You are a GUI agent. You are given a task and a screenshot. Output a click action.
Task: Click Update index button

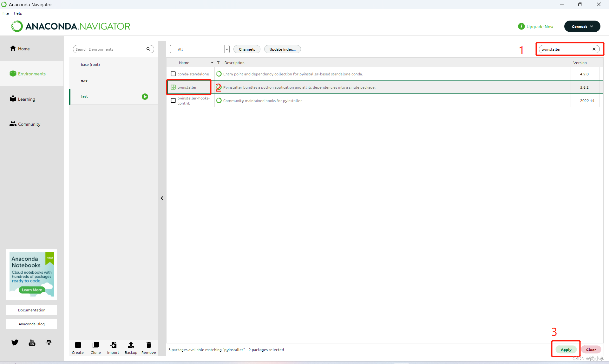click(x=282, y=49)
